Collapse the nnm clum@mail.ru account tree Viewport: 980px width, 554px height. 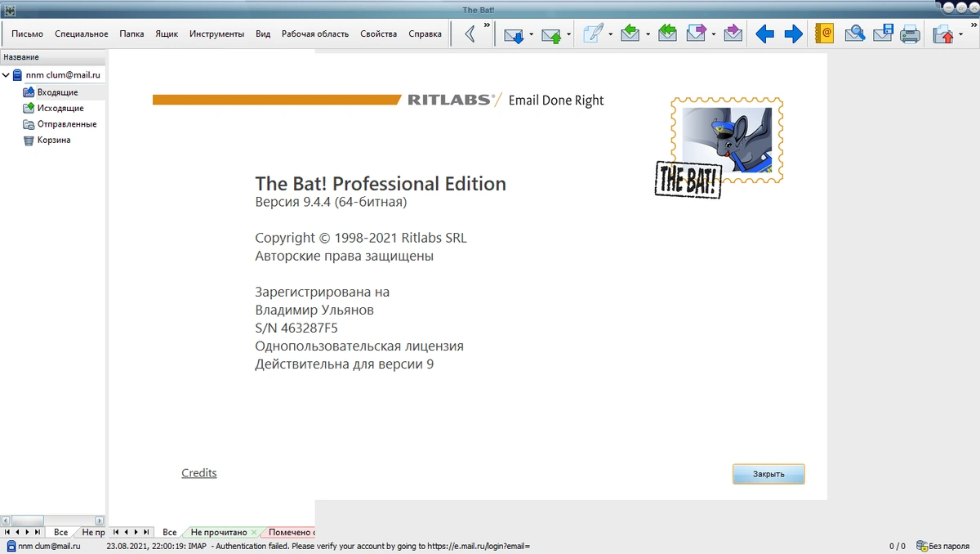6,75
